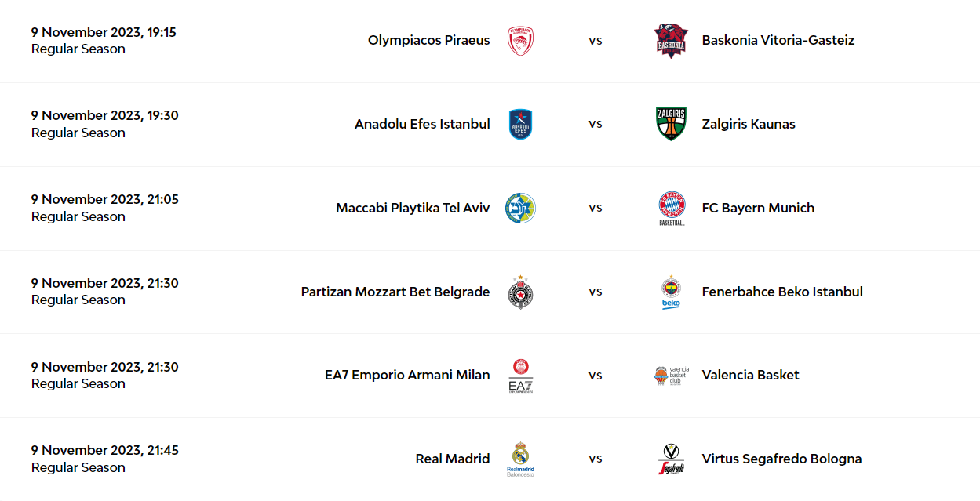Viewport: 980px width, 501px height.
Task: Click the Partizan Mozzart Bet Belgrade logo
Action: [520, 292]
